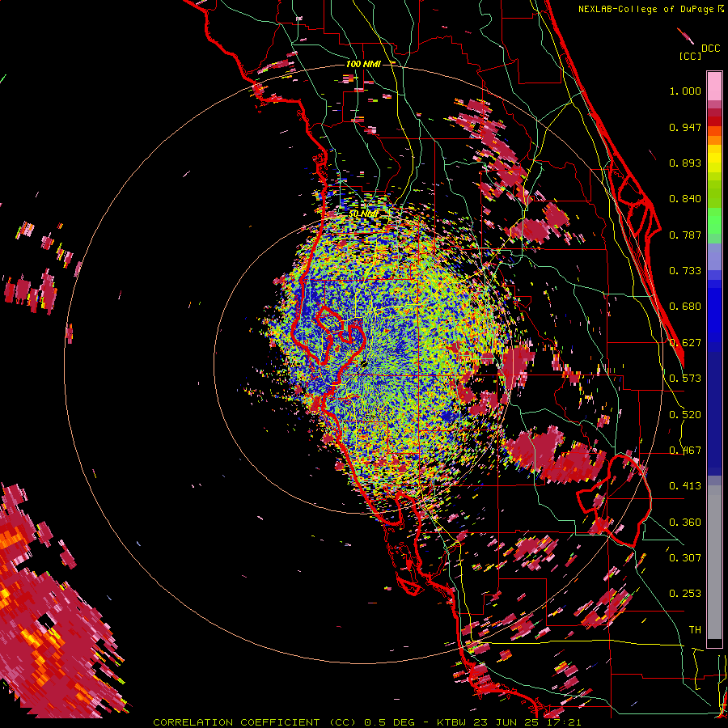Click the KTBW 23 JUN 25 17:21 timestamp
This screenshot has width=728, height=728.
pyautogui.click(x=509, y=722)
